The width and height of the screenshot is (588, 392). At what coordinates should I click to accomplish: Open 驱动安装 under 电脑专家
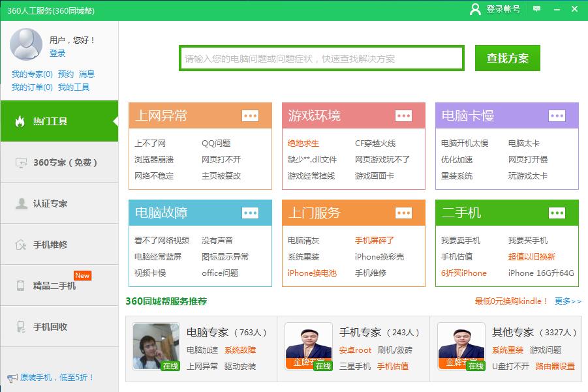click(x=240, y=366)
